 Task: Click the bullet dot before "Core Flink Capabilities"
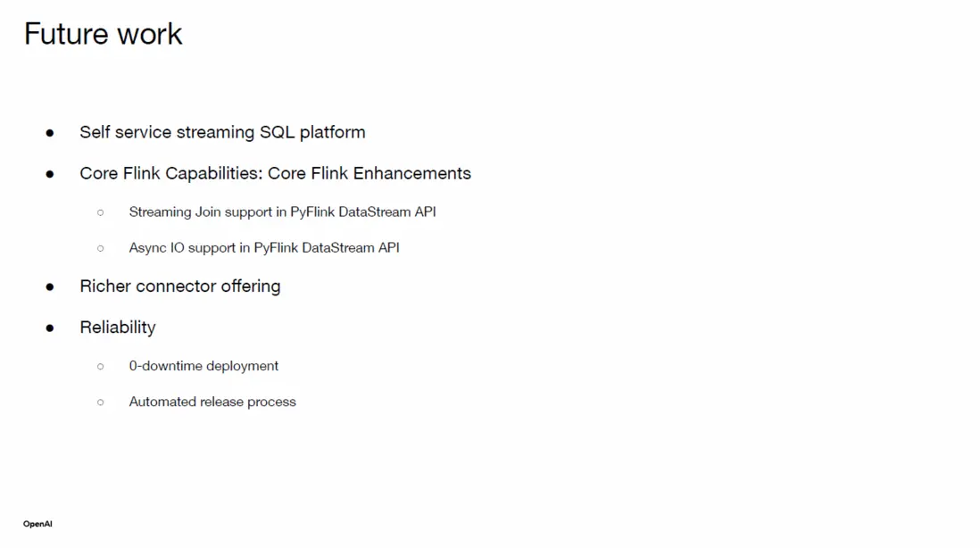pyautogui.click(x=50, y=174)
